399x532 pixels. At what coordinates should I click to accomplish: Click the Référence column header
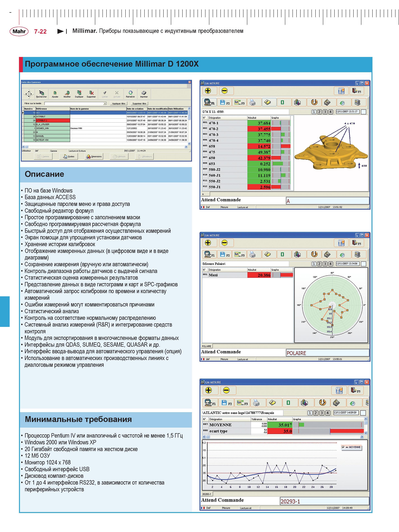pos(53,109)
